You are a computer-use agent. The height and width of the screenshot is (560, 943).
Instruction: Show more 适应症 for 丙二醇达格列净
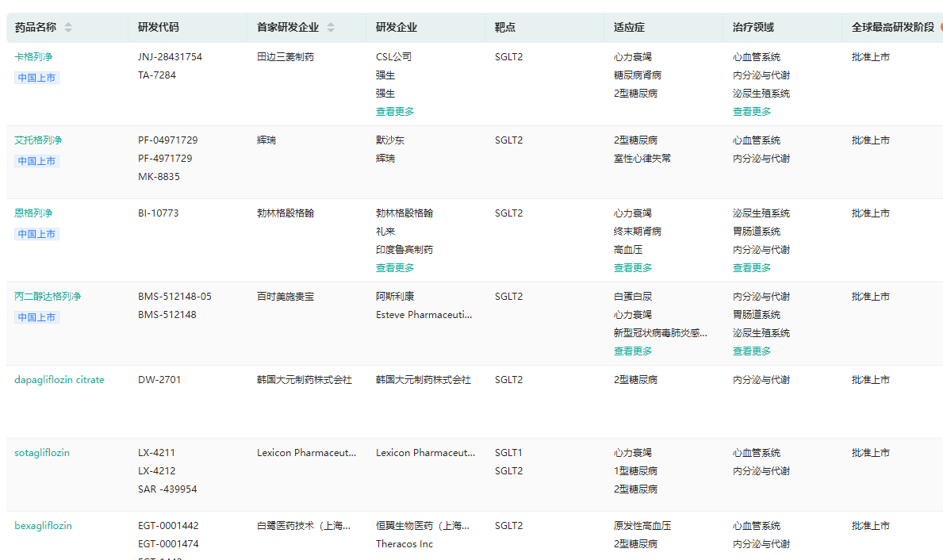[x=633, y=351]
